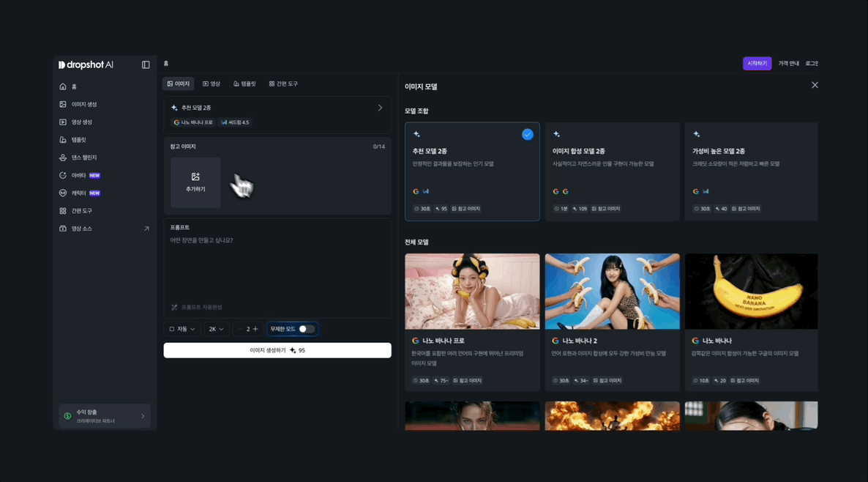The image size is (868, 482).
Task: Increase image count with plus stepper
Action: click(x=255, y=329)
